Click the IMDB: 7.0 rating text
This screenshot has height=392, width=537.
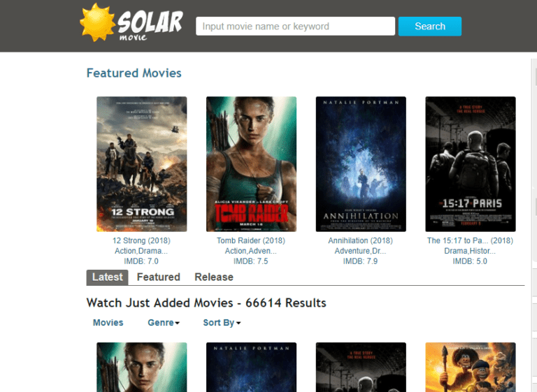pos(141,261)
